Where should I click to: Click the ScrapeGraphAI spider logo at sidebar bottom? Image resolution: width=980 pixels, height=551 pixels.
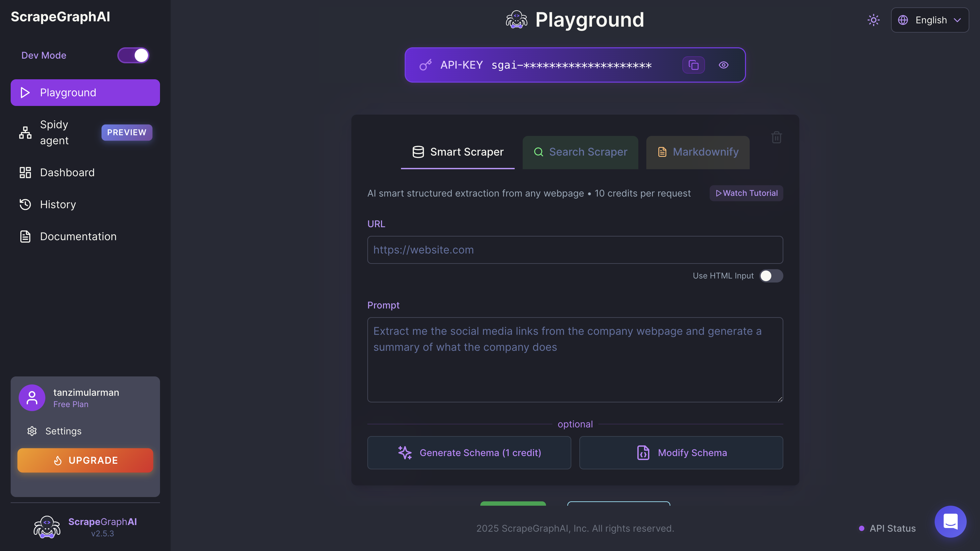click(47, 527)
